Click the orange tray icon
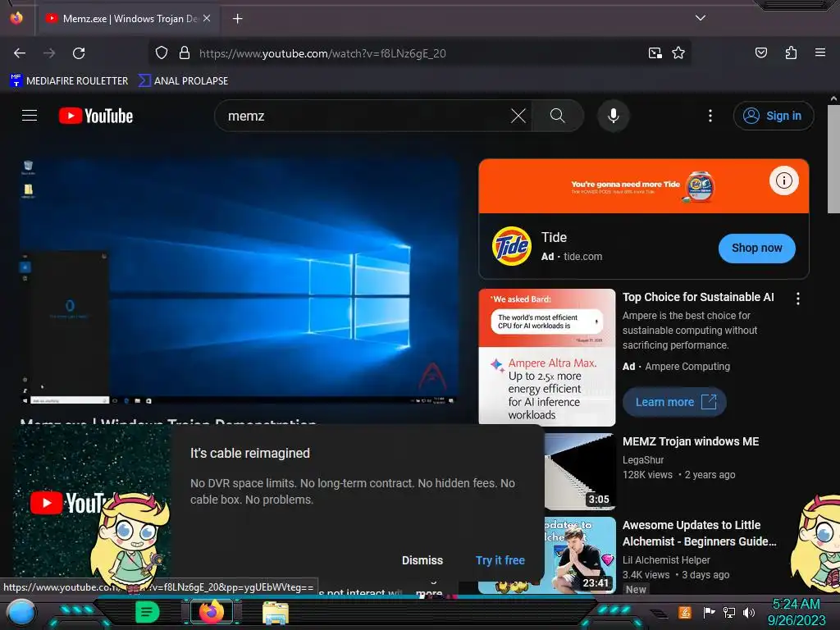 [685, 612]
